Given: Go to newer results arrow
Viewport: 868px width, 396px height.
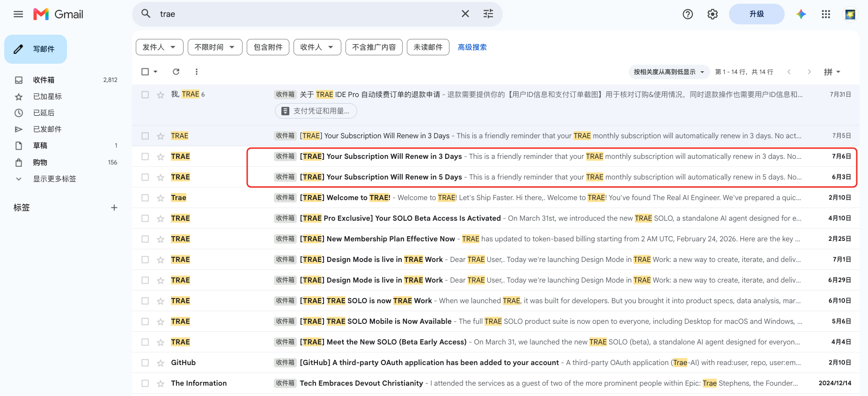Looking at the screenshot, I should [789, 72].
